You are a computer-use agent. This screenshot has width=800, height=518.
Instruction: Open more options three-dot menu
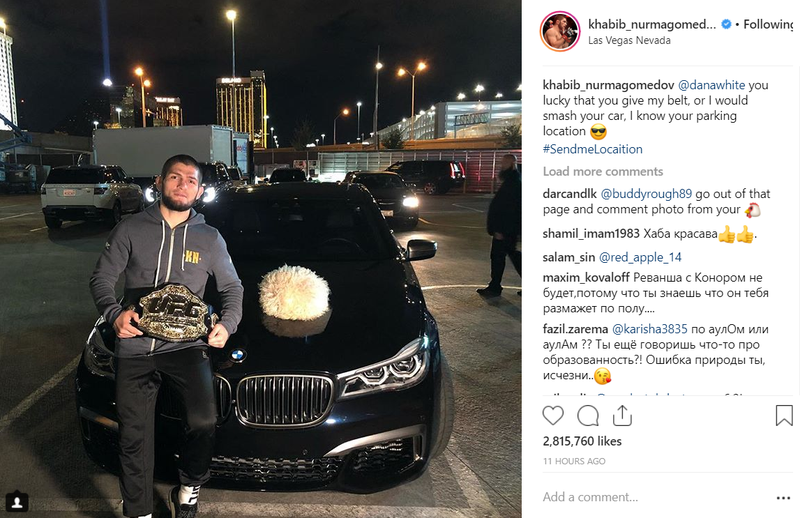pos(783,498)
